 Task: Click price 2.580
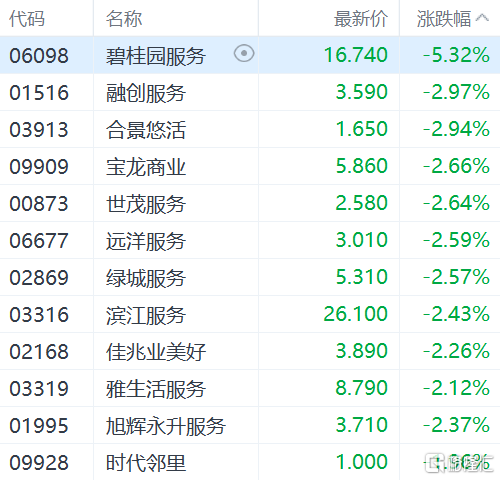[x=362, y=203]
